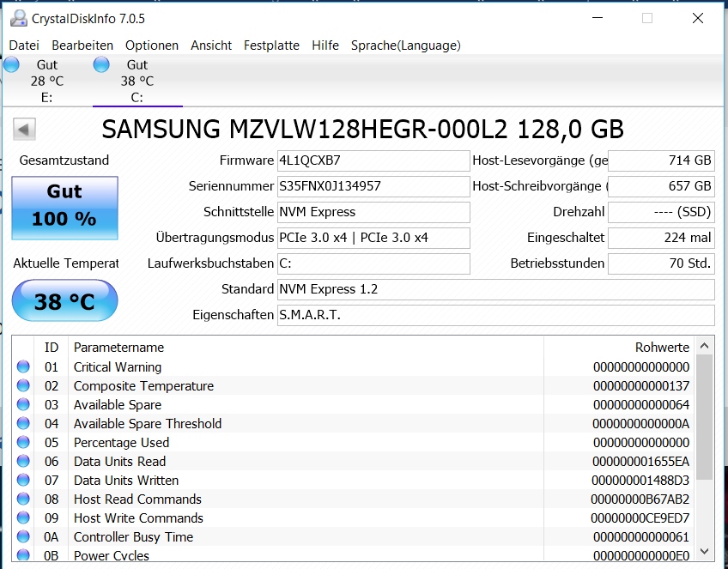Click the Gesamtzustand label

[x=64, y=160]
